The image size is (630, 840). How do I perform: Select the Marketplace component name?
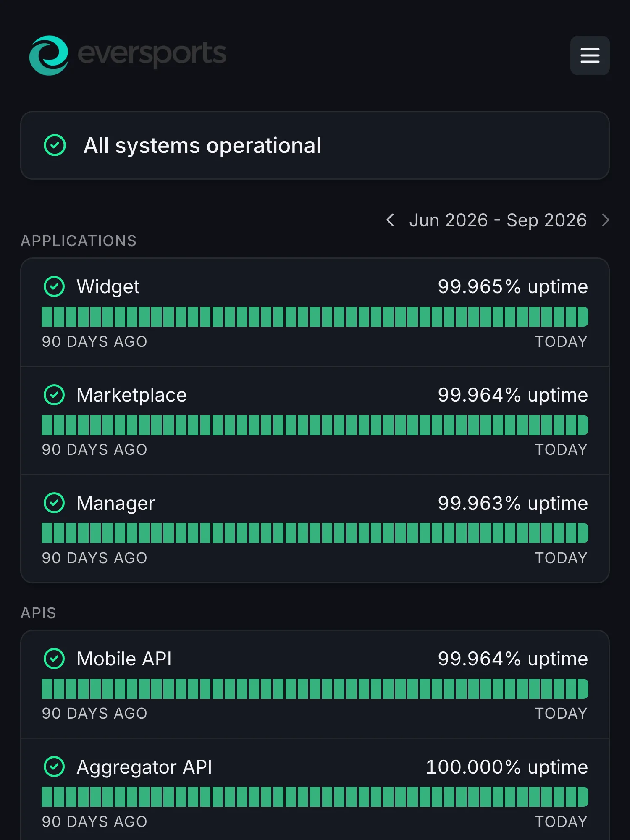pos(131,395)
